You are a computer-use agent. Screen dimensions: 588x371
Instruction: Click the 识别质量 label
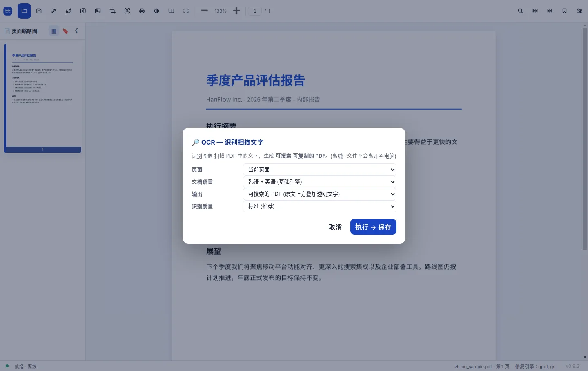point(202,206)
